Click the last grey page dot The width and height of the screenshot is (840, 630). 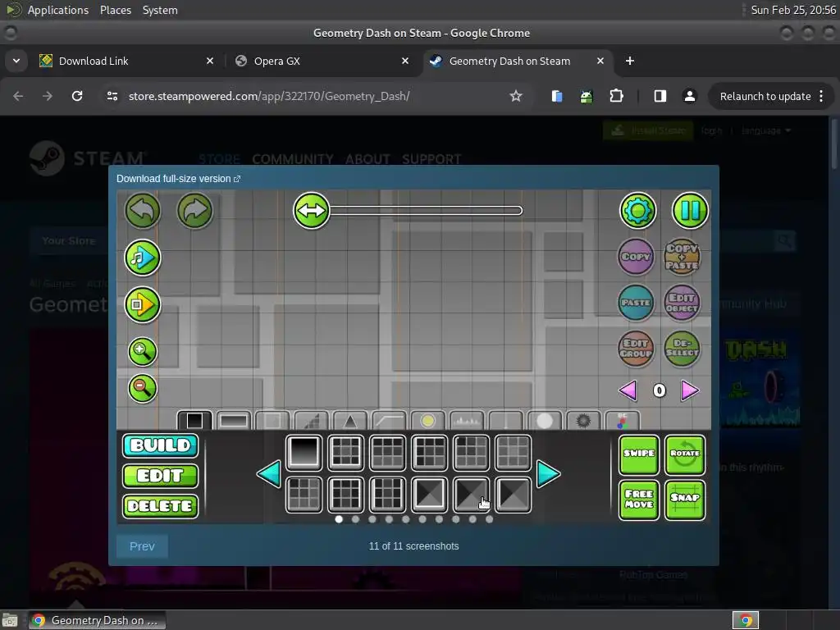(489, 519)
